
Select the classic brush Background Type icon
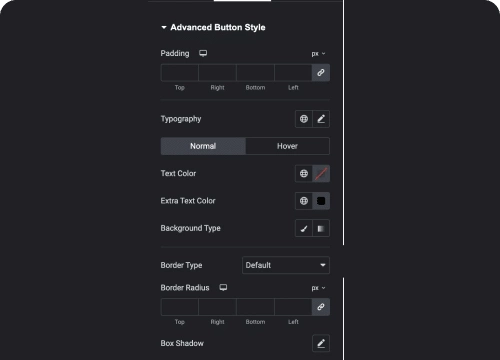coord(304,228)
